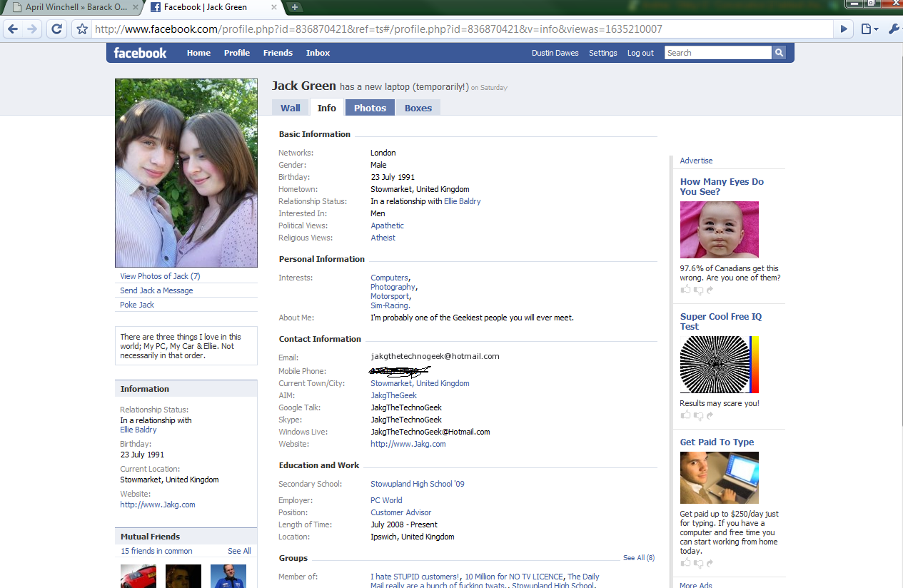Thumbs up the Super Cool Free IQ Test ad
The height and width of the screenshot is (588, 903).
[686, 415]
